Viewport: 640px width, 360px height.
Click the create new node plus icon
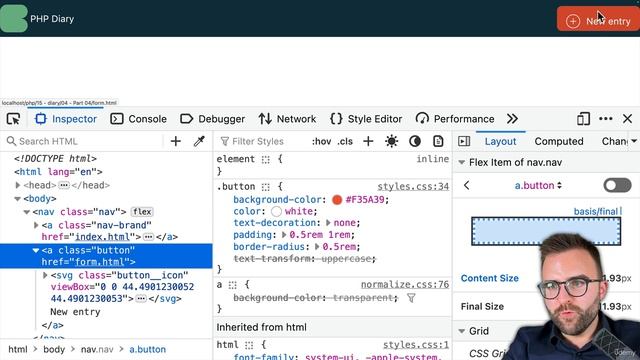(176, 141)
